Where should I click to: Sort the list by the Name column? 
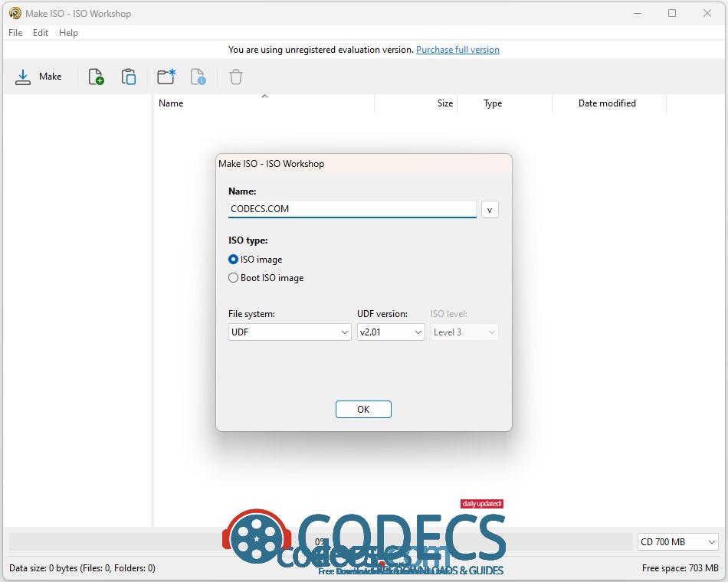(264, 103)
